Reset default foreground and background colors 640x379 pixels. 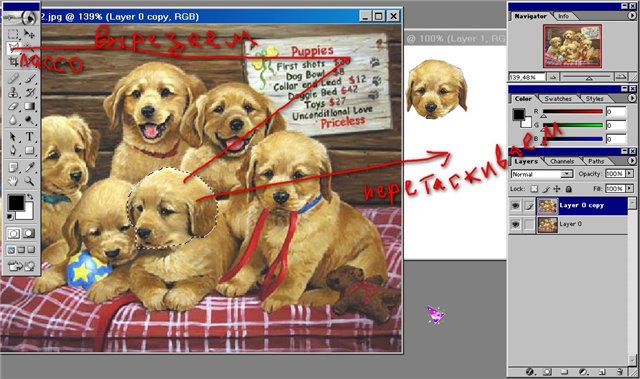point(10,216)
